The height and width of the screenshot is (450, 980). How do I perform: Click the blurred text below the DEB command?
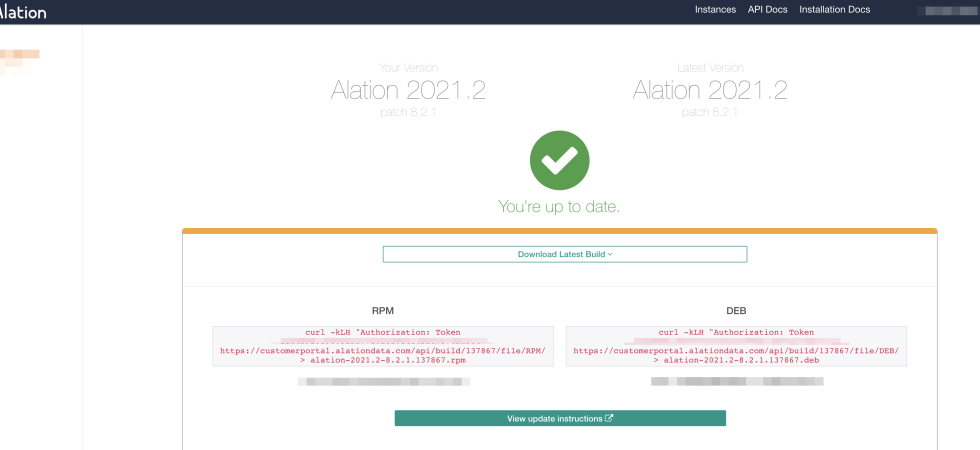click(x=737, y=381)
